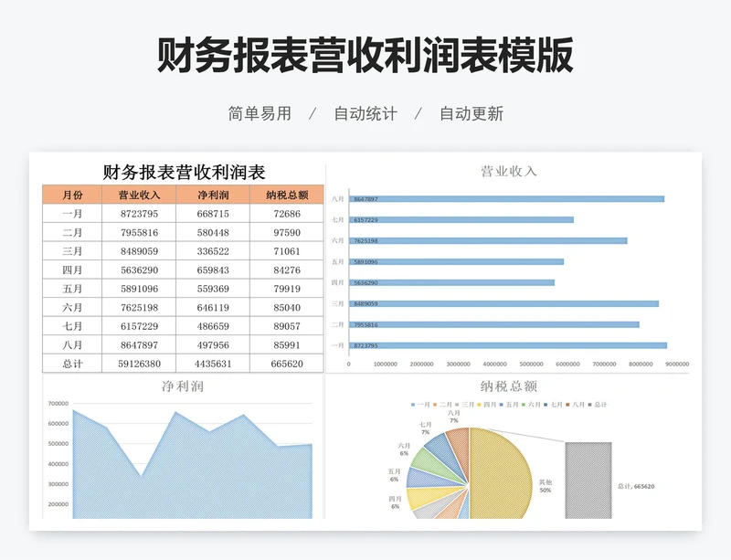
Task: Click the 七月 row label in table
Action: [x=72, y=326]
